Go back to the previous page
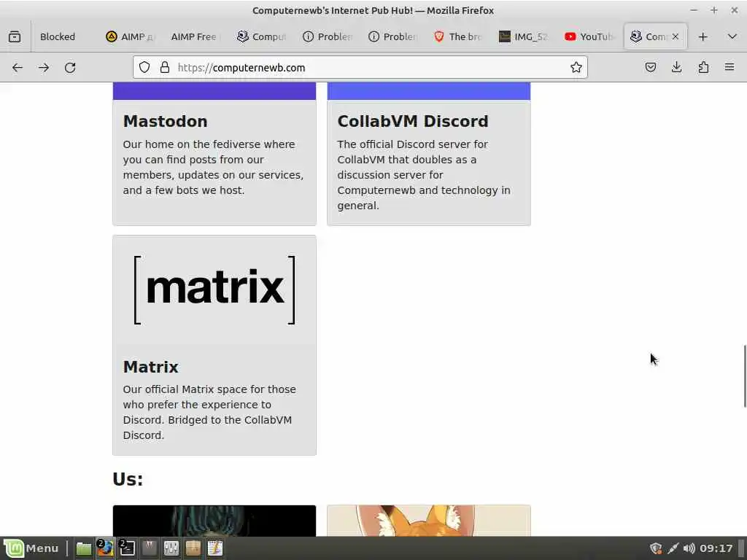The width and height of the screenshot is (747, 560). click(x=18, y=68)
